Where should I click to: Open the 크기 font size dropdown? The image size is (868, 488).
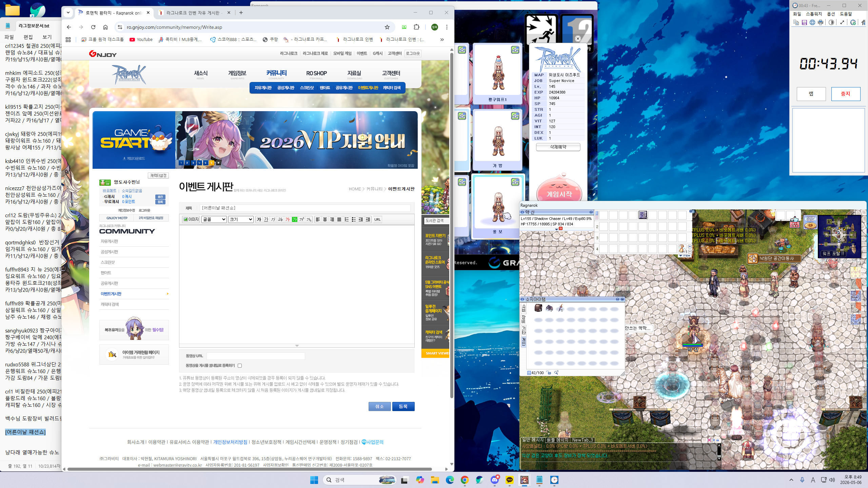click(x=241, y=220)
